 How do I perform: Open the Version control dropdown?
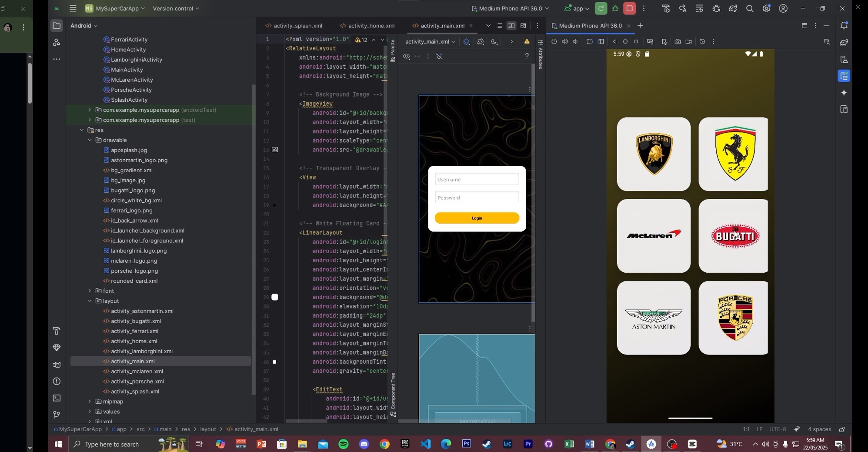click(x=176, y=8)
